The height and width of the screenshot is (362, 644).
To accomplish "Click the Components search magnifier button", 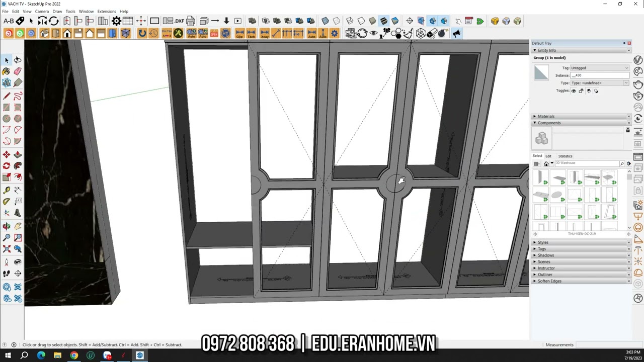I will 622,163.
